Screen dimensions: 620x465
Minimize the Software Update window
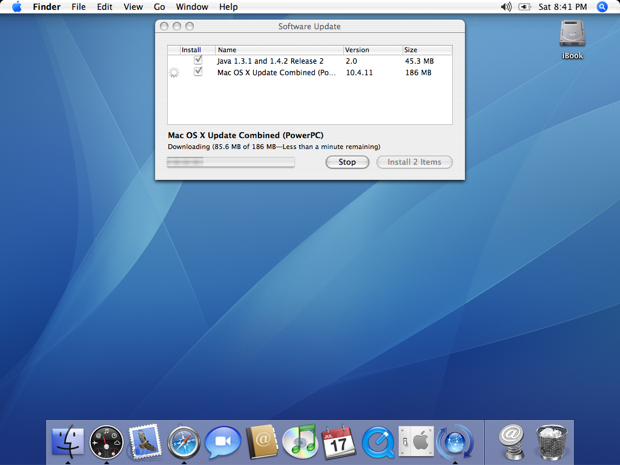[x=177, y=26]
